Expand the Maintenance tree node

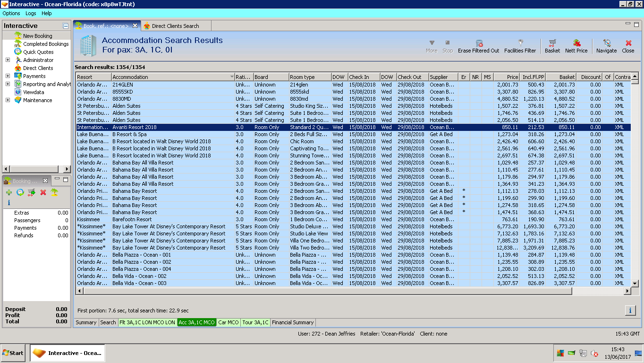pos(8,100)
